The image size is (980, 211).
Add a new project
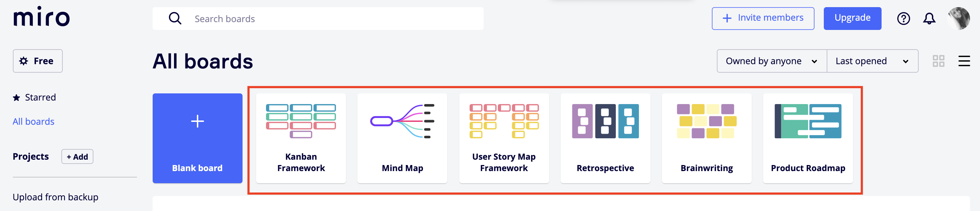(x=77, y=156)
